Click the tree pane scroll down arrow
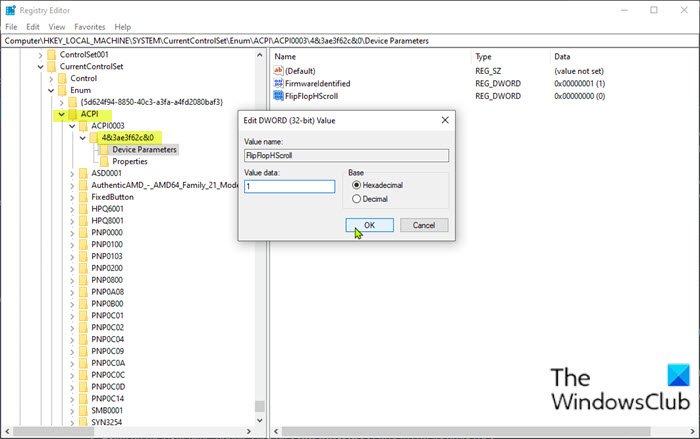 (260, 420)
